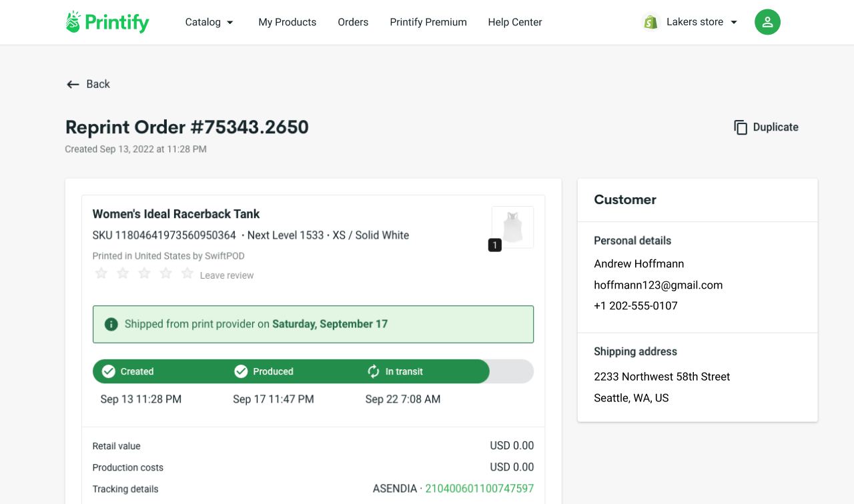Screen dimensions: 854x504
Task: Click Seattle, WA, US text
Action: [x=631, y=398]
